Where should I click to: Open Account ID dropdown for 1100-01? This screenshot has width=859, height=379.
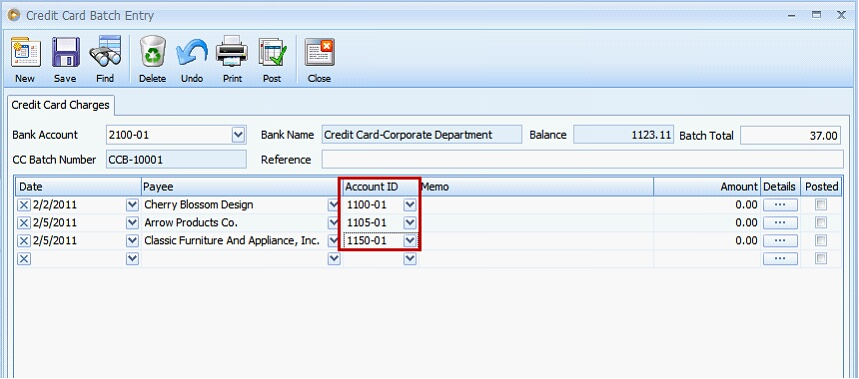[410, 205]
